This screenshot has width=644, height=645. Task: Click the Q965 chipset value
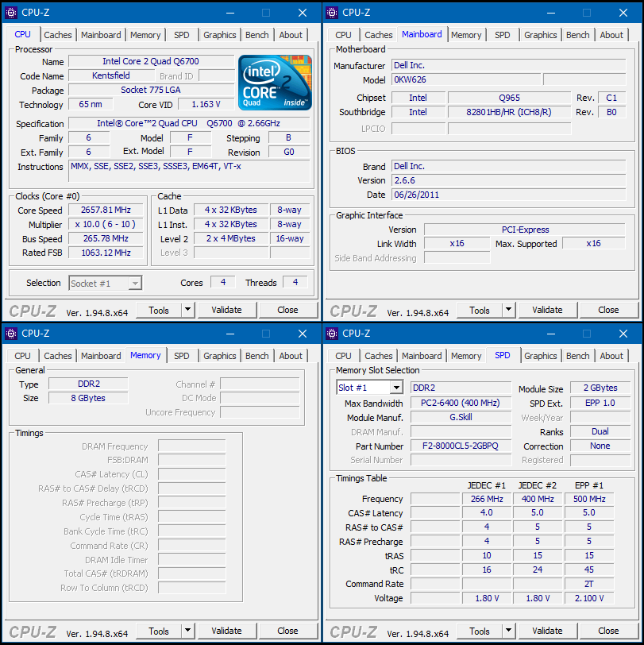tap(509, 98)
